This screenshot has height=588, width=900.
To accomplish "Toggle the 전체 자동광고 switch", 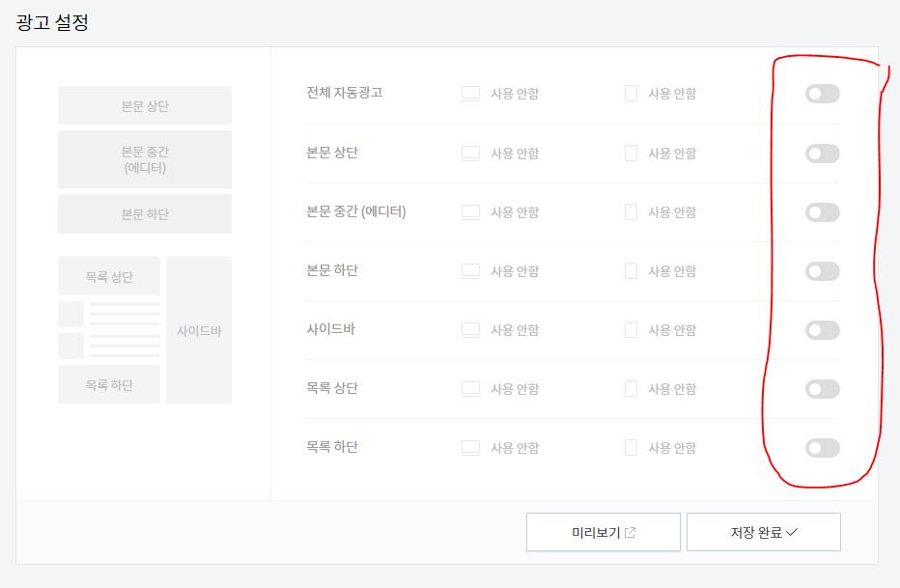I will pos(822,94).
